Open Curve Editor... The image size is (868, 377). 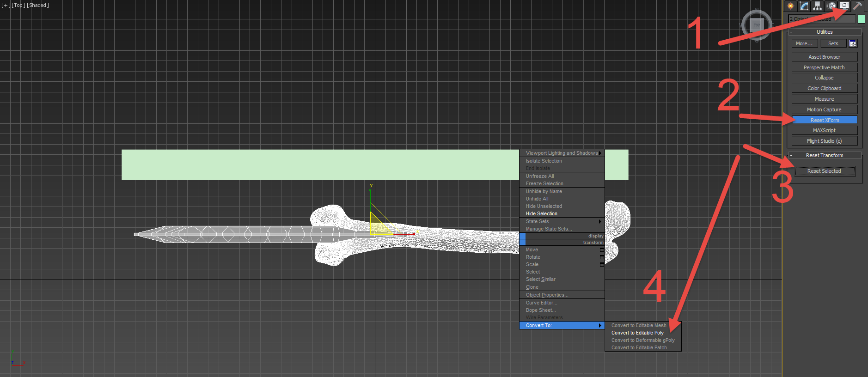[562, 303]
